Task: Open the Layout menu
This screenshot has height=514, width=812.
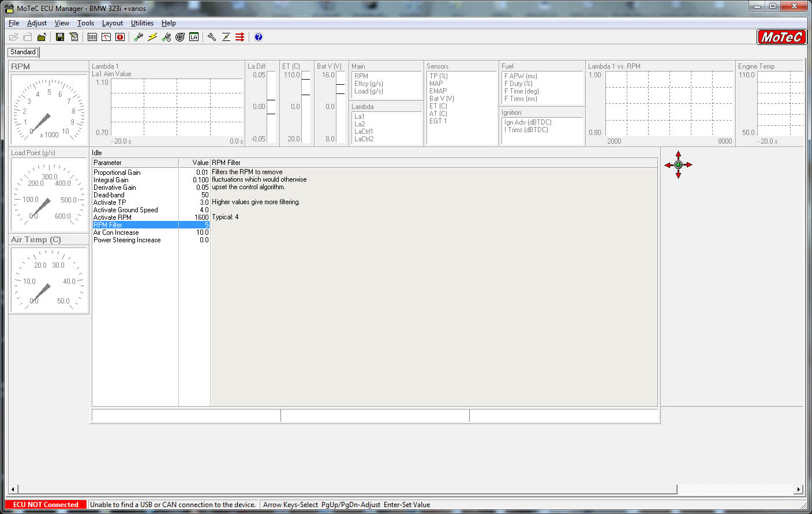Action: coord(112,23)
